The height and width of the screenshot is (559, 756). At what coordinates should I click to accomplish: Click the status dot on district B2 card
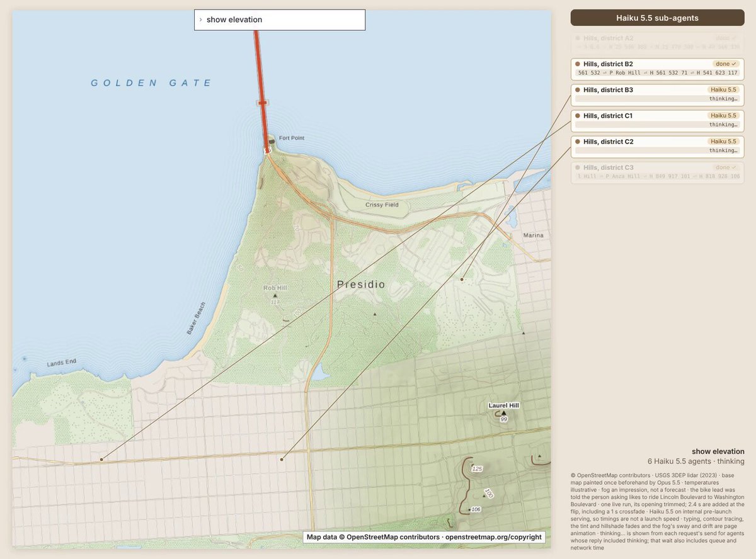coord(578,64)
